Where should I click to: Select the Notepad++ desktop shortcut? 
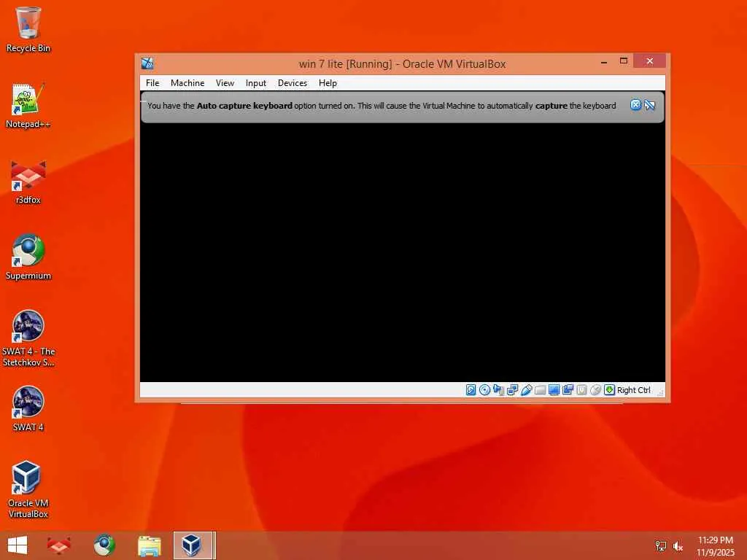click(28, 106)
